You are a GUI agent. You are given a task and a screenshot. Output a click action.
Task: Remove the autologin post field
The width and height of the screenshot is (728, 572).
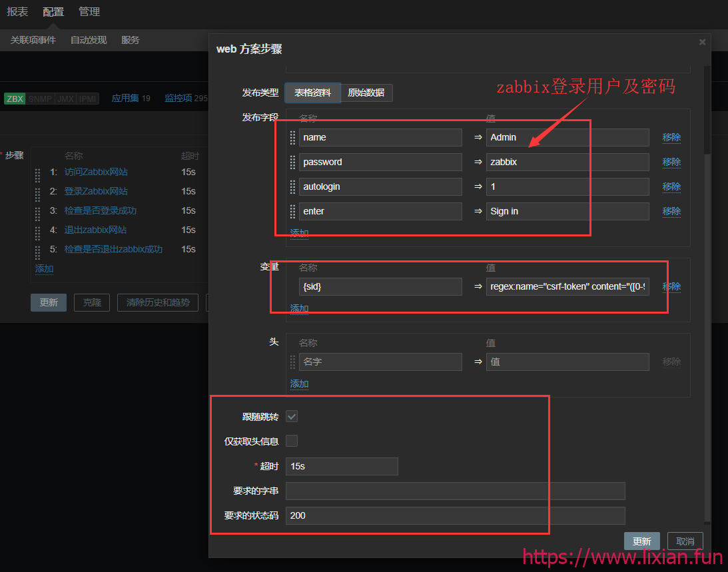(671, 186)
